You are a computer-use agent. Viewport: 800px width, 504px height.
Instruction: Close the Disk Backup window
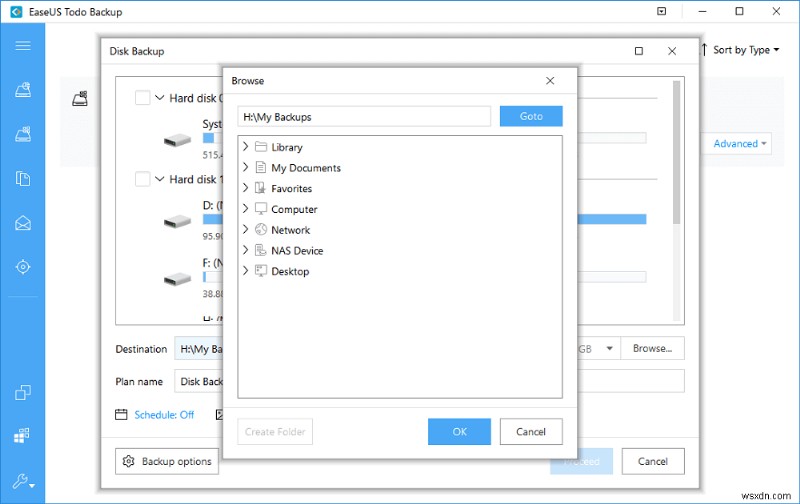(672, 51)
